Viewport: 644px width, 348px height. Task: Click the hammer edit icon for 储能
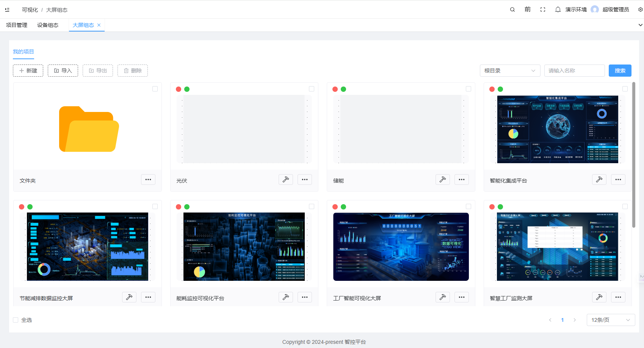point(443,180)
